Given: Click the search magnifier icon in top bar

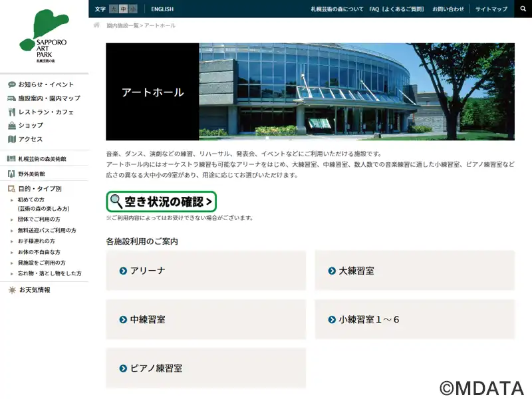Looking at the screenshot, I should [x=523, y=9].
